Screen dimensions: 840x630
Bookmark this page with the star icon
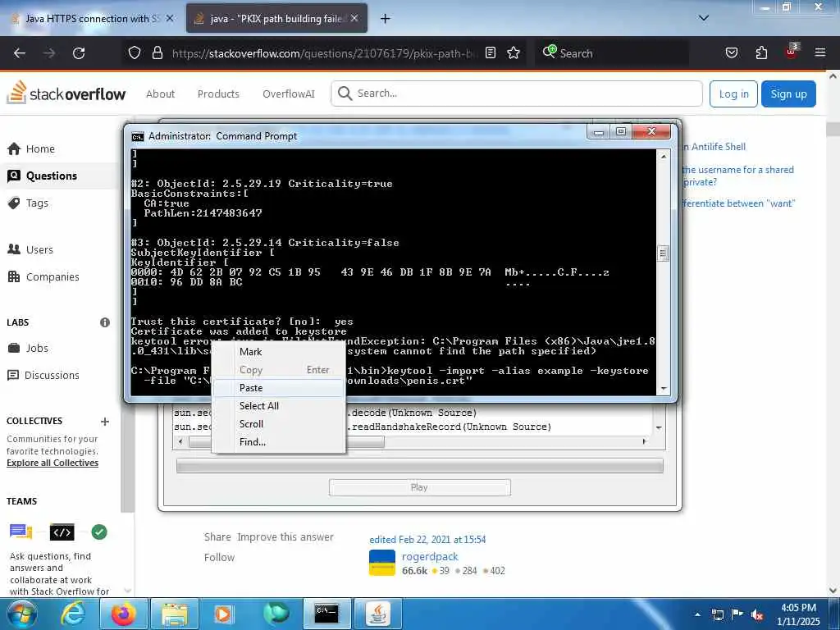[x=514, y=53]
